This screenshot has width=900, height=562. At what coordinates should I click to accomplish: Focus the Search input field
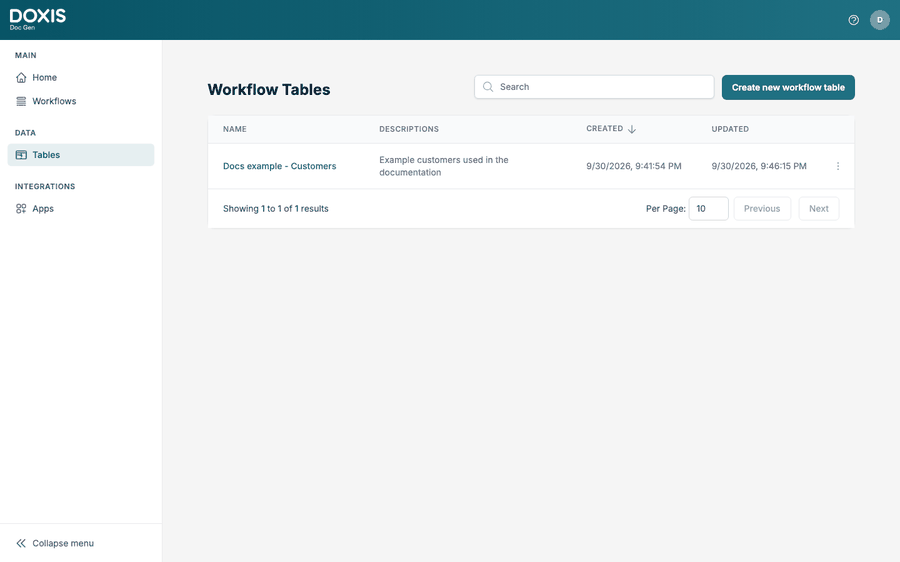pyautogui.click(x=594, y=87)
